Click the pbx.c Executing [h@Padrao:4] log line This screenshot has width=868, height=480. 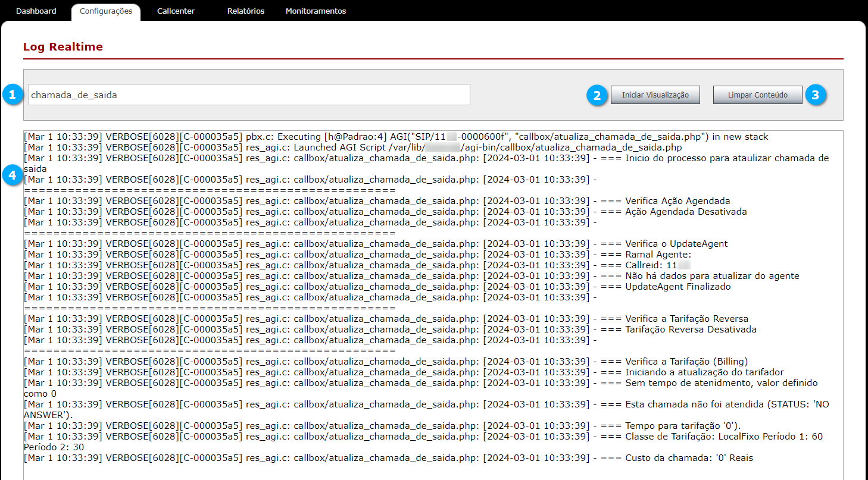[396, 137]
